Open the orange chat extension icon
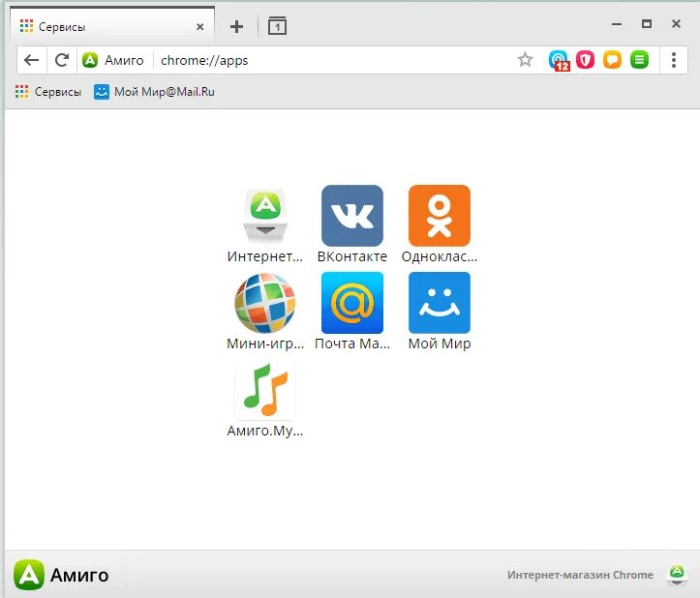This screenshot has width=700, height=598. 612,59
